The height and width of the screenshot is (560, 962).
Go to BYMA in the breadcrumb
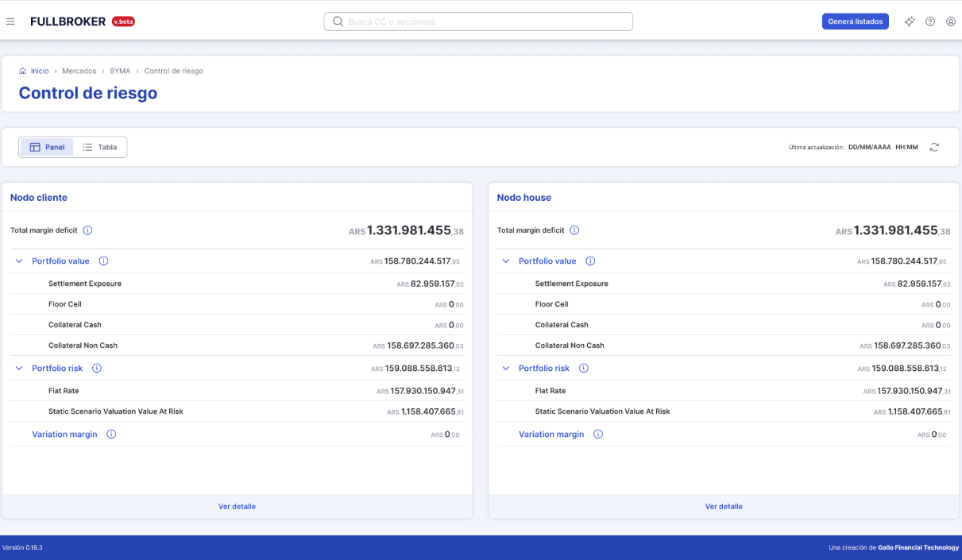(x=120, y=71)
